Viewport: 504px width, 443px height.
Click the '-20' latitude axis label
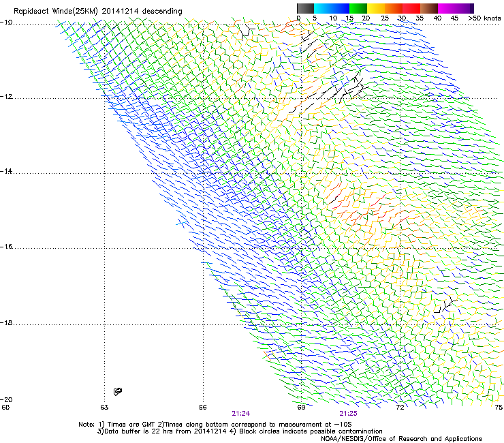(6, 399)
